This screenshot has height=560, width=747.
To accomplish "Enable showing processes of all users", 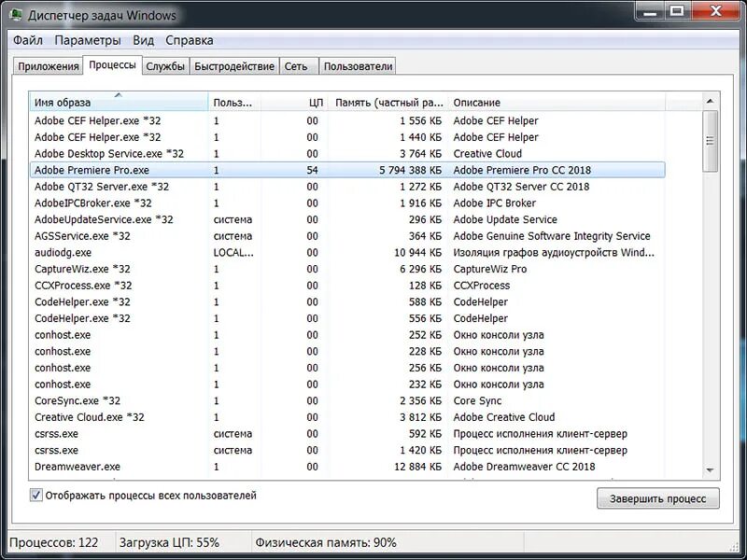I will coord(35,497).
